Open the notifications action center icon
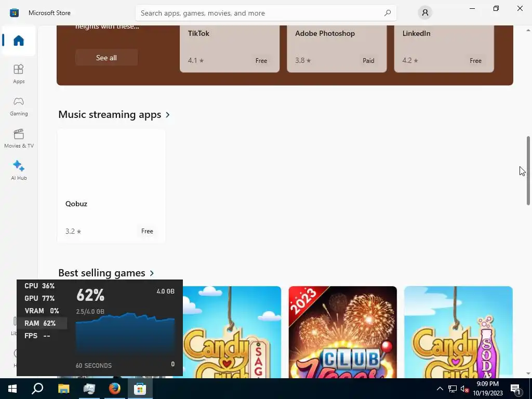 516,389
